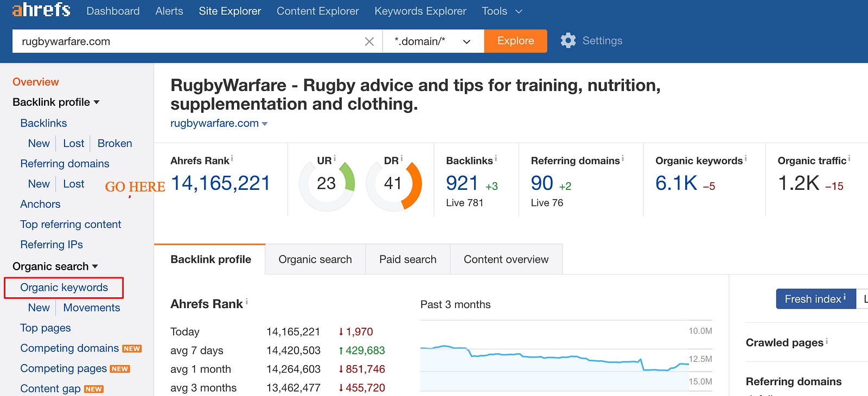
Task: Open Content Explorer in top navigation
Action: pos(317,11)
